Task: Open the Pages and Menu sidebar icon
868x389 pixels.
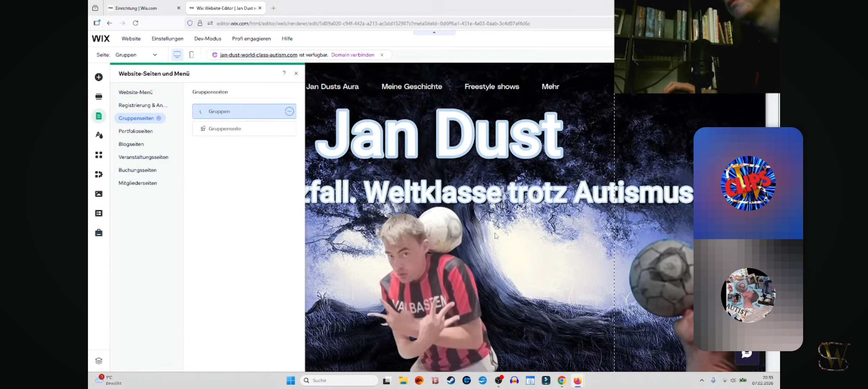Action: click(x=99, y=116)
